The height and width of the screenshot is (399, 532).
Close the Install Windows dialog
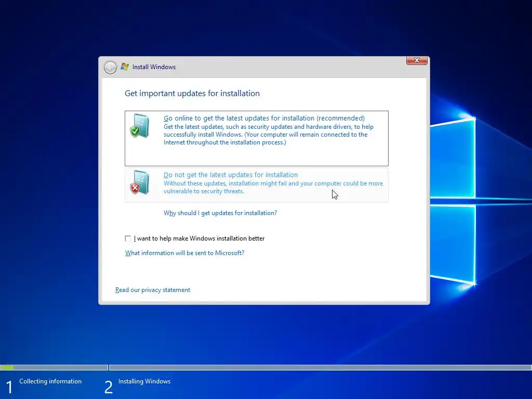[417, 60]
